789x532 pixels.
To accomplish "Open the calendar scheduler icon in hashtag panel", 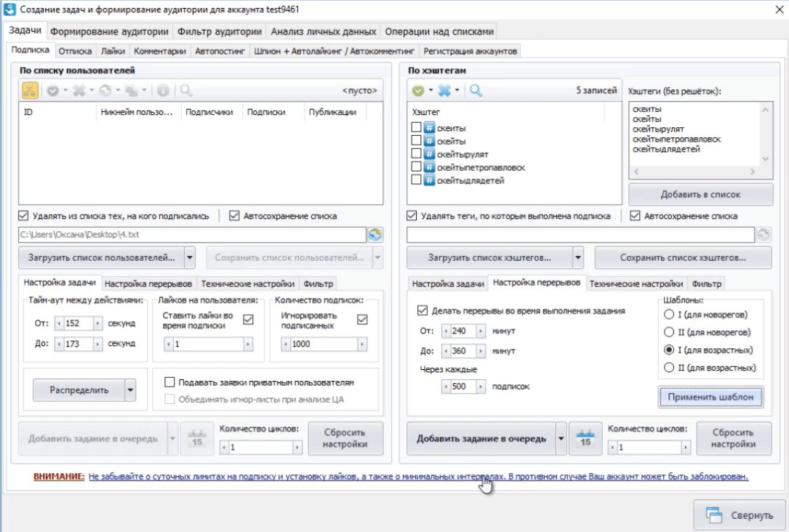I will [x=583, y=439].
